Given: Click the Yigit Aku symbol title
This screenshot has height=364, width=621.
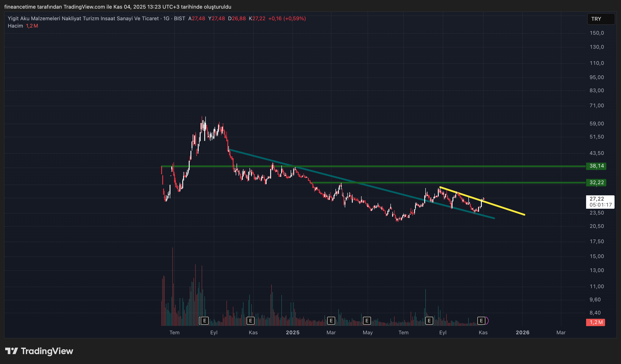Looking at the screenshot, I should click(x=83, y=19).
